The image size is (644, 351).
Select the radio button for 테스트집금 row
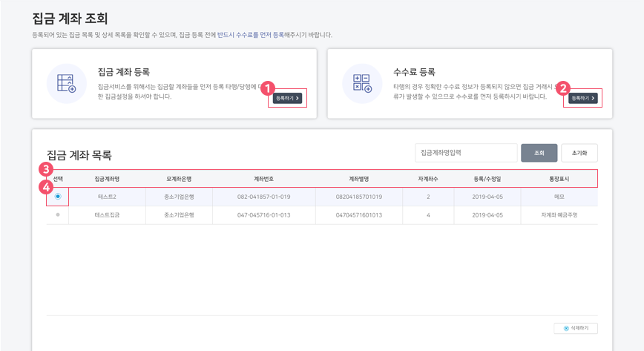point(58,214)
